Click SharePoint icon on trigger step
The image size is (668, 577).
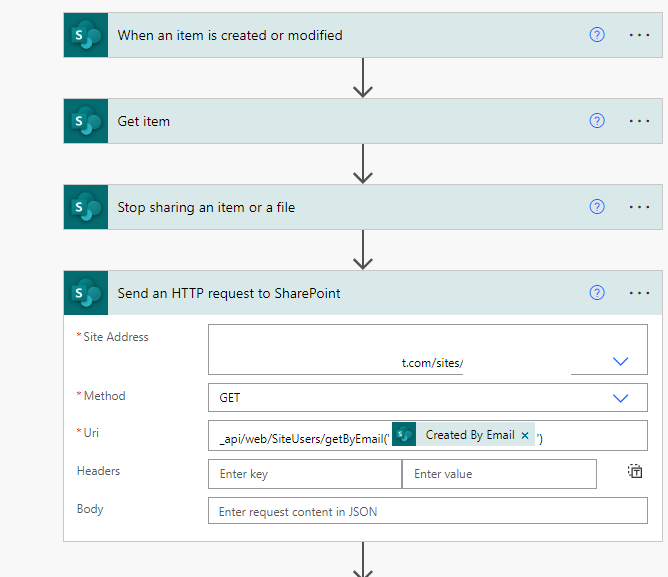pyautogui.click(x=86, y=35)
